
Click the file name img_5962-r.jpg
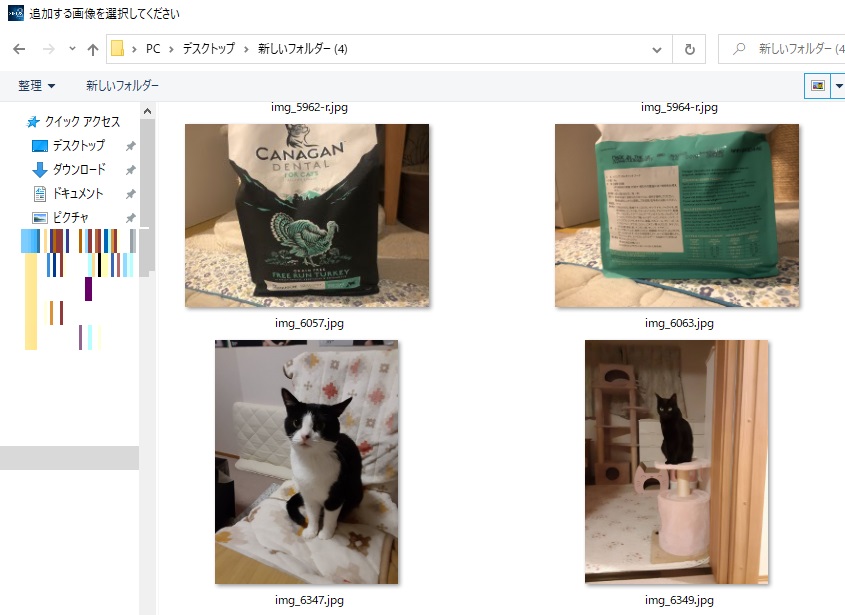309,107
